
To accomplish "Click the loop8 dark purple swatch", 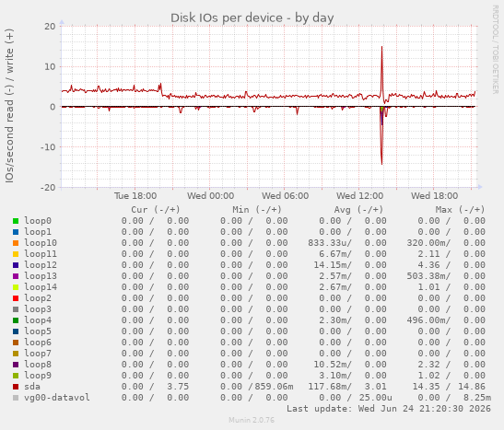I will click(16, 365).
